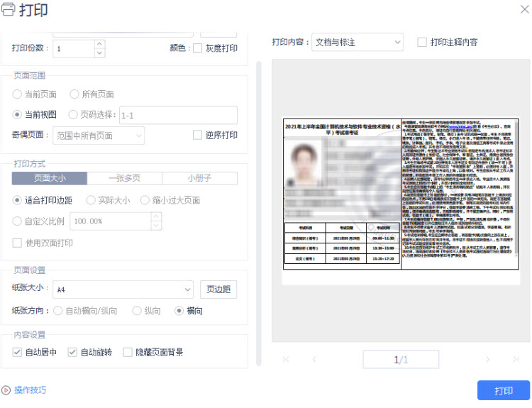Open 操作技巧 link
The image size is (532, 408).
pyautogui.click(x=30, y=390)
